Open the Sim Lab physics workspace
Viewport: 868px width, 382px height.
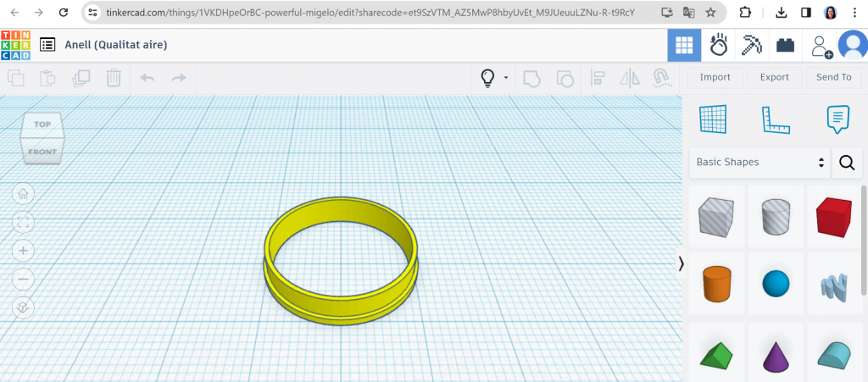tap(719, 45)
